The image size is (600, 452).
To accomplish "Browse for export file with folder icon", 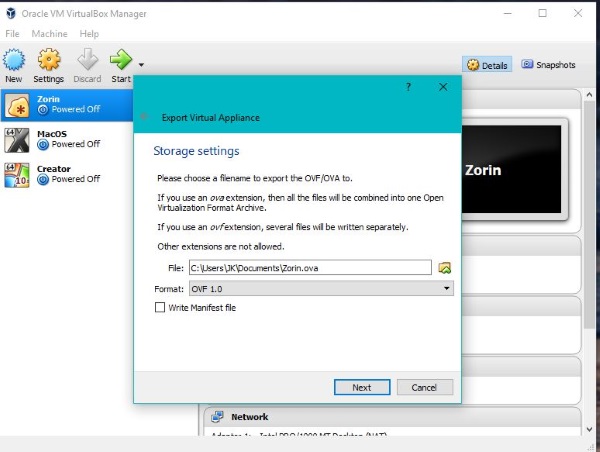I will (445, 268).
